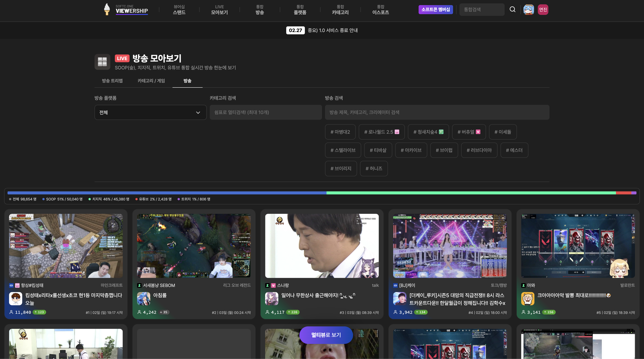Click SOOP platform icon beside 항상#킴성태

(11, 285)
